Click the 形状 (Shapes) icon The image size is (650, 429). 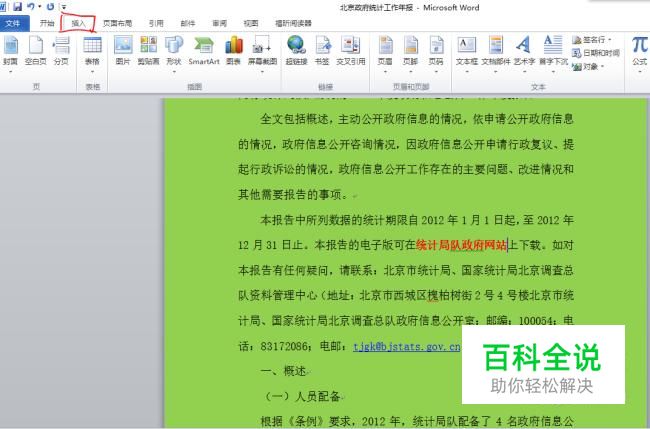coord(174,45)
